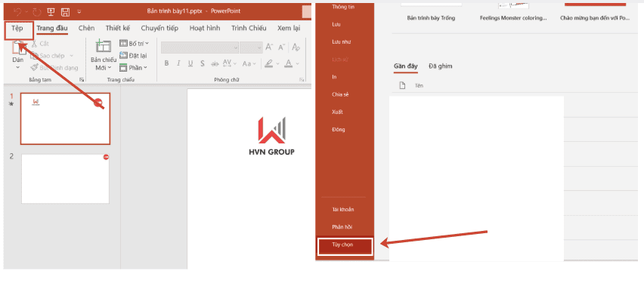Open Chia sẻ in the backstage menu

[x=340, y=94]
